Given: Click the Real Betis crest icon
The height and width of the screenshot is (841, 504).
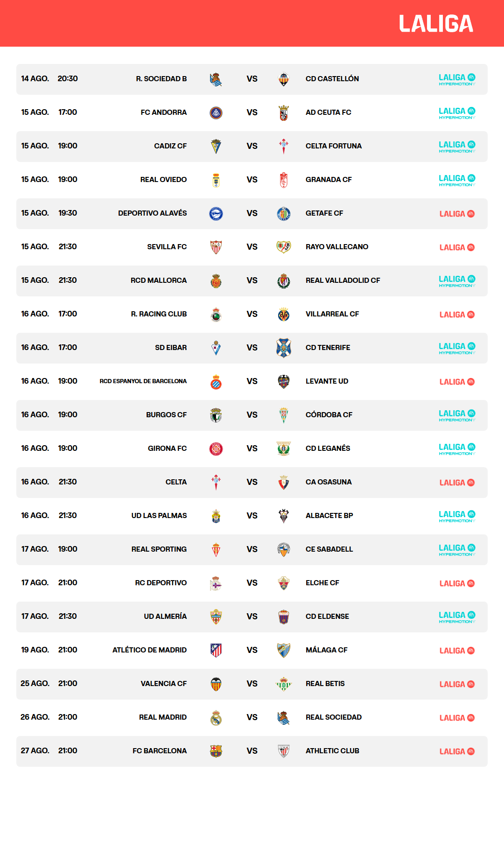Looking at the screenshot, I should (284, 684).
